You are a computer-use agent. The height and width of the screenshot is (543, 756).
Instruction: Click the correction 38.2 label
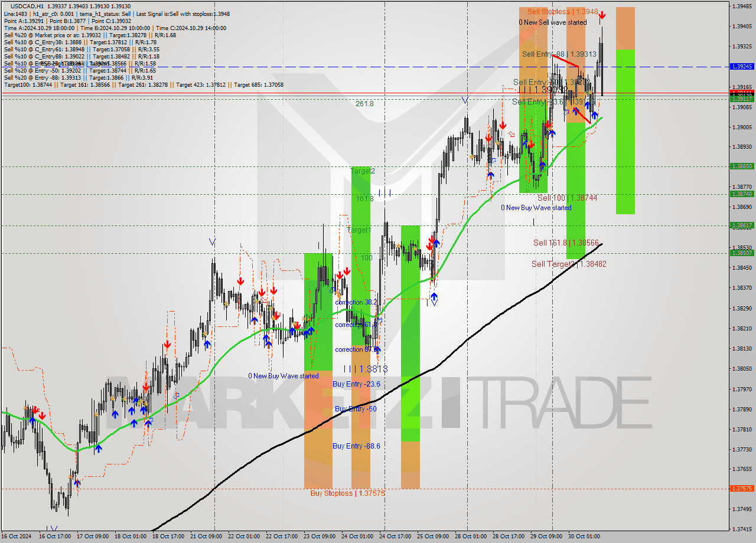357,302
